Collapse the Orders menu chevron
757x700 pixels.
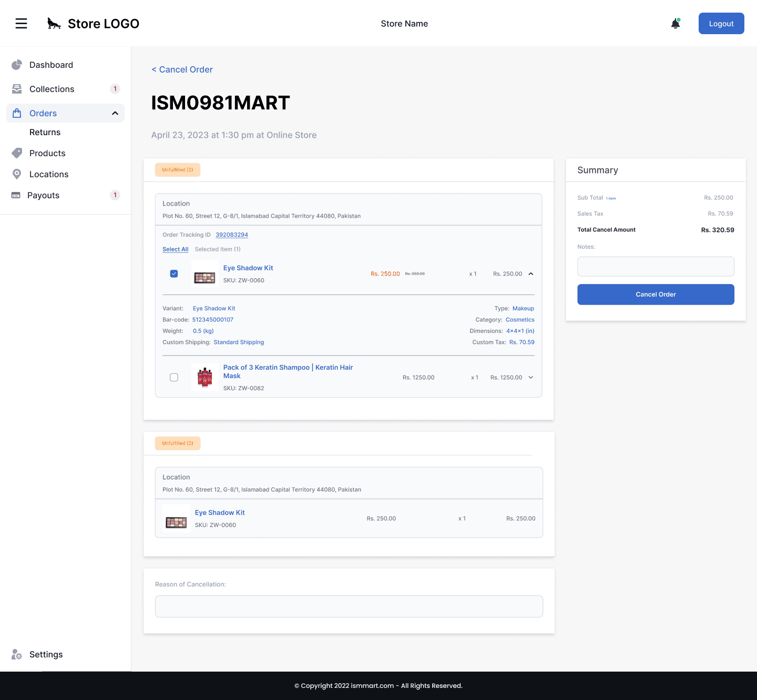click(x=115, y=113)
